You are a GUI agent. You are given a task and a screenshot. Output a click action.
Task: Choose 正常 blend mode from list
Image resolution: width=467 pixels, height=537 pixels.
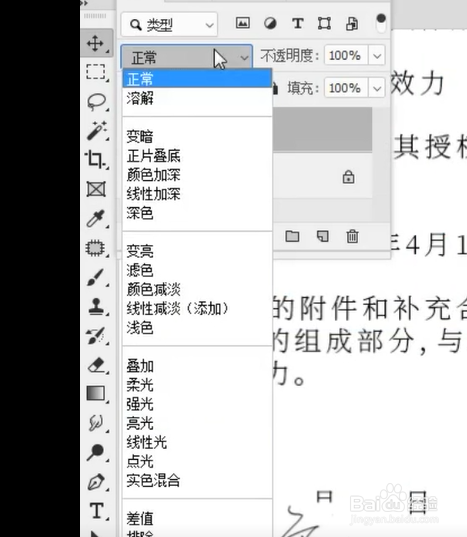[197, 79]
